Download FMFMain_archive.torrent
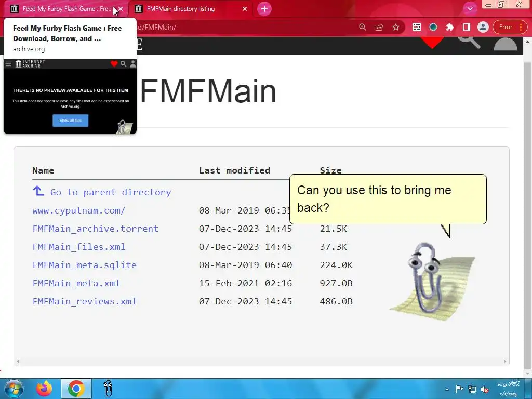 pyautogui.click(x=96, y=229)
